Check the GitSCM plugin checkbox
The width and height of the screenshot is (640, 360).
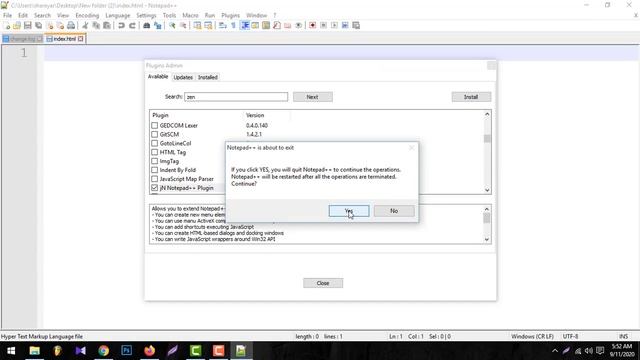[x=154, y=134]
